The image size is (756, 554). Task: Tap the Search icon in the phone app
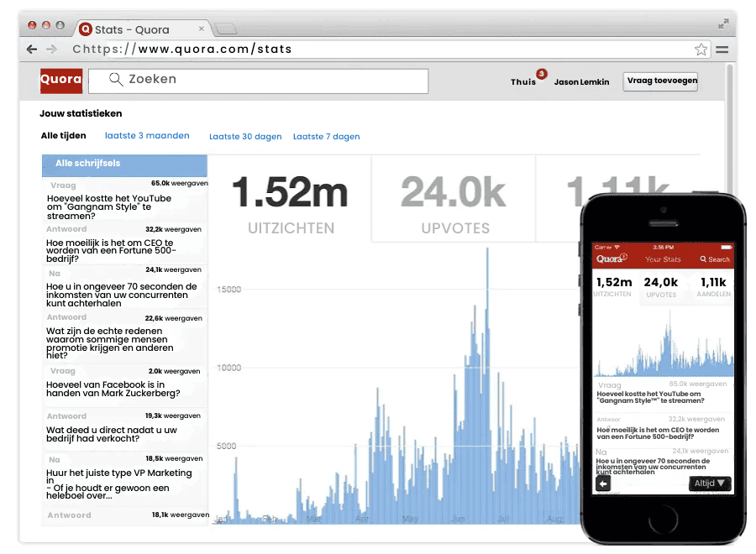pos(715,259)
